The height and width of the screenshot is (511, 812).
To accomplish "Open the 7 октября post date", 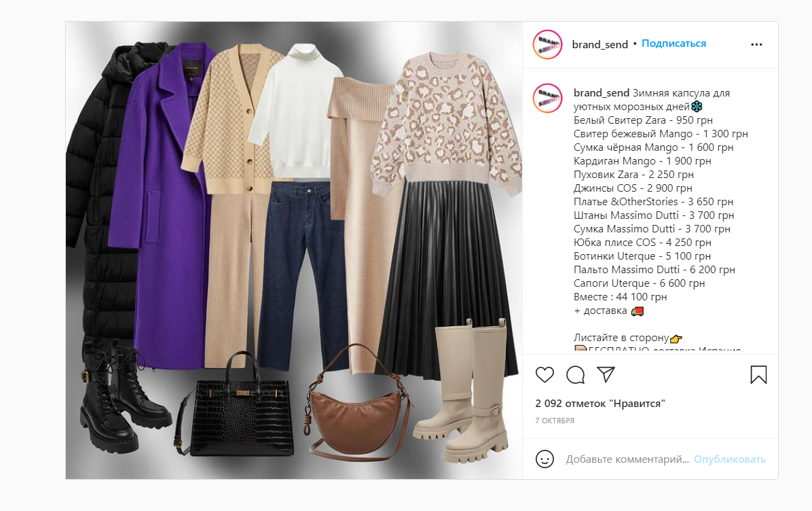I will 555,421.
